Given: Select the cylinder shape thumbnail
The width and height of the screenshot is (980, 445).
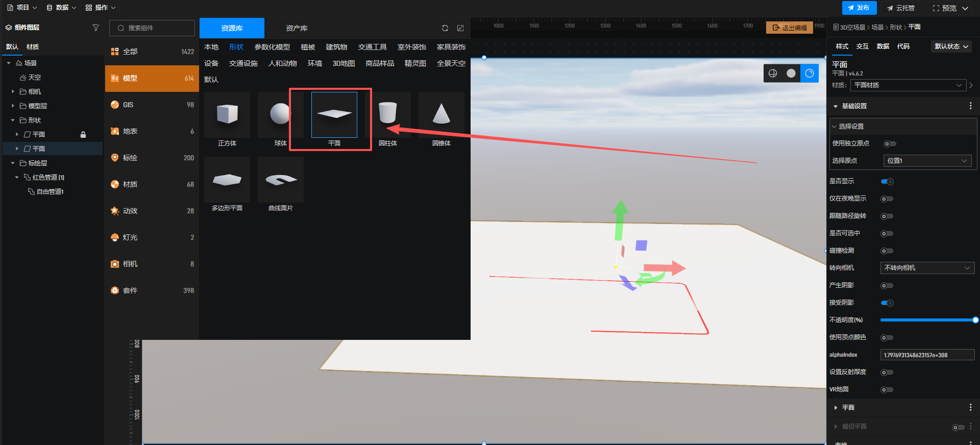Looking at the screenshot, I should (x=388, y=114).
